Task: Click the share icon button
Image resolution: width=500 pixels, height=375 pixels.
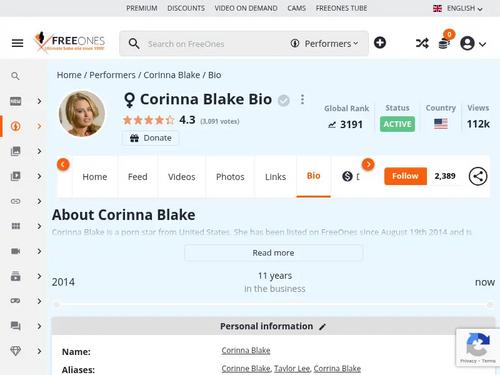Action: [x=478, y=176]
